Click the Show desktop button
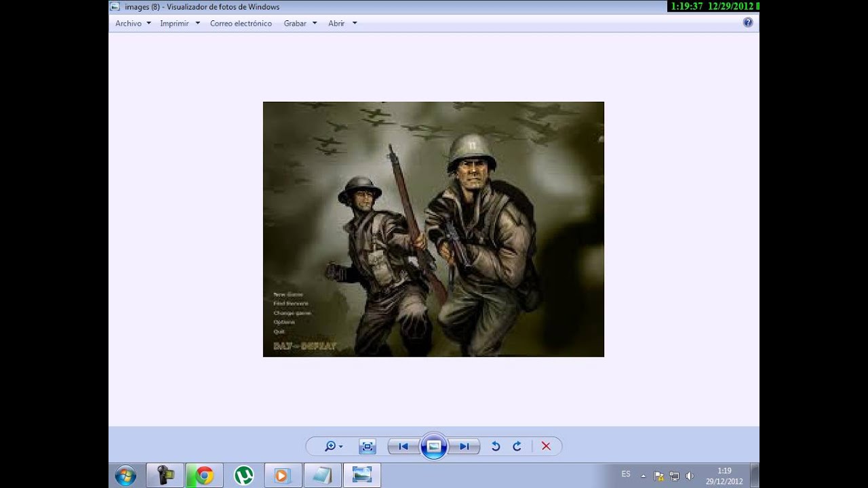This screenshot has height=488, width=868. point(754,476)
